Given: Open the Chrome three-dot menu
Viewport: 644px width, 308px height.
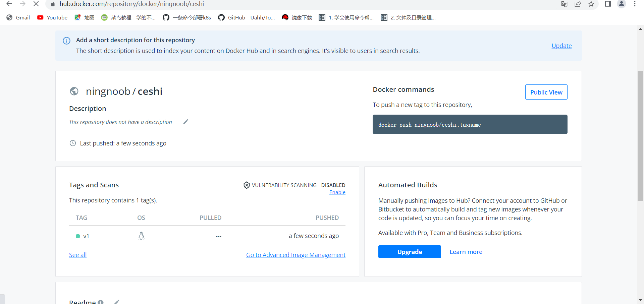Looking at the screenshot, I should click(635, 4).
